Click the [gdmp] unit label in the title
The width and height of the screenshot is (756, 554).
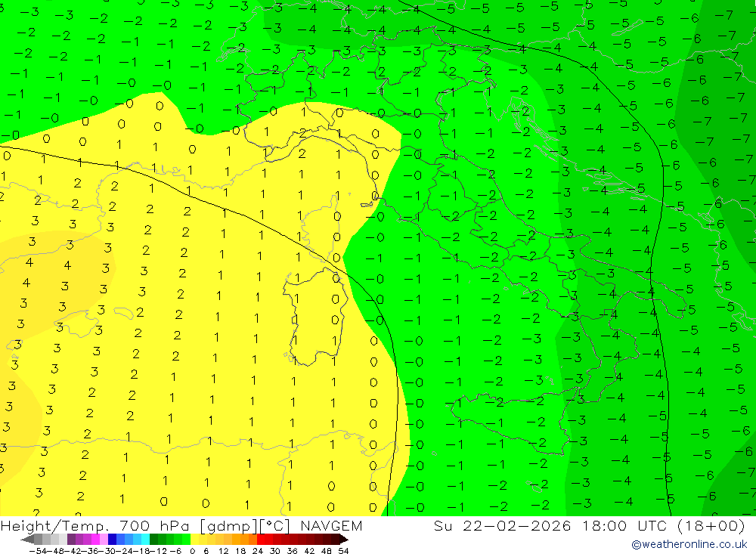229,526
